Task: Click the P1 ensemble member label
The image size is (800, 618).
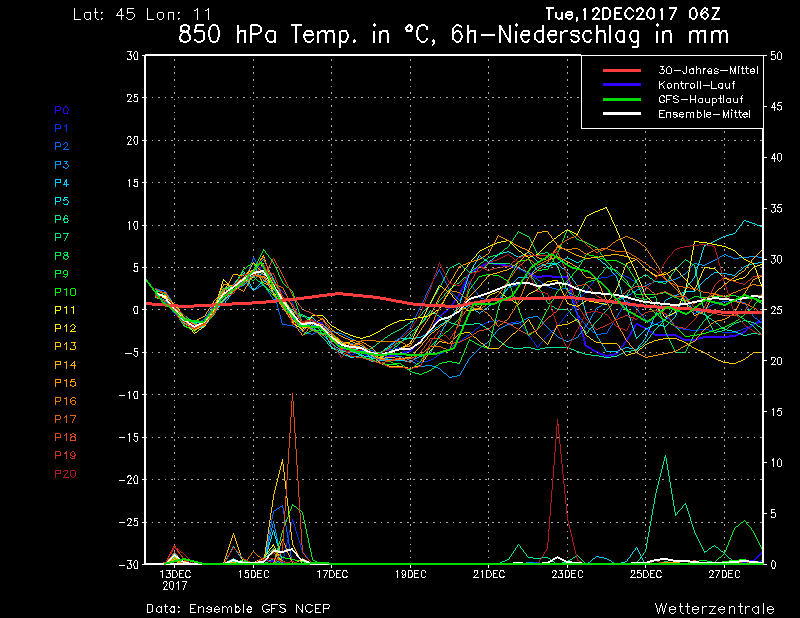Action: coord(62,128)
